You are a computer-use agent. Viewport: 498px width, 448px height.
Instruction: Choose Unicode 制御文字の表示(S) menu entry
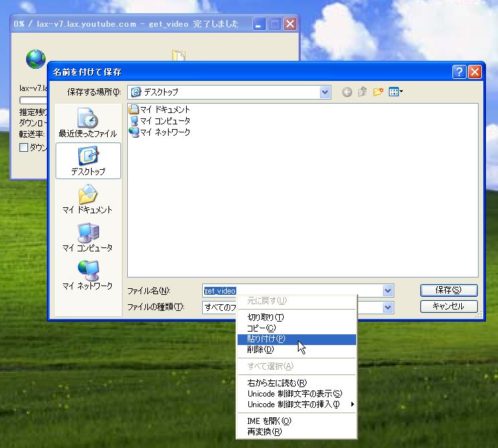tap(297, 394)
